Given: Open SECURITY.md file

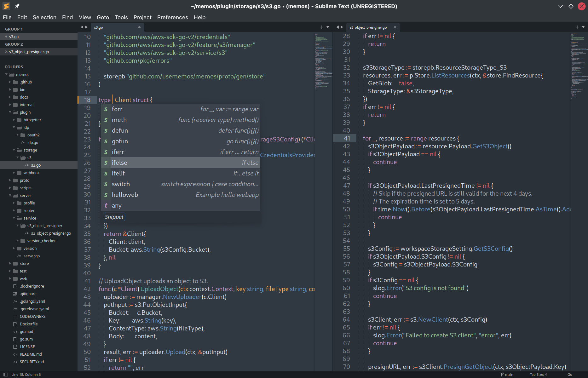Looking at the screenshot, I should click(x=32, y=362).
